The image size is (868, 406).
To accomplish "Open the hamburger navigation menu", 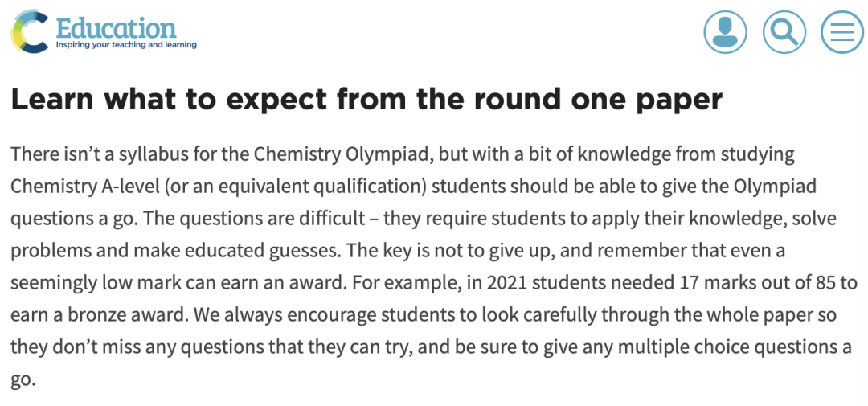I will tap(841, 32).
